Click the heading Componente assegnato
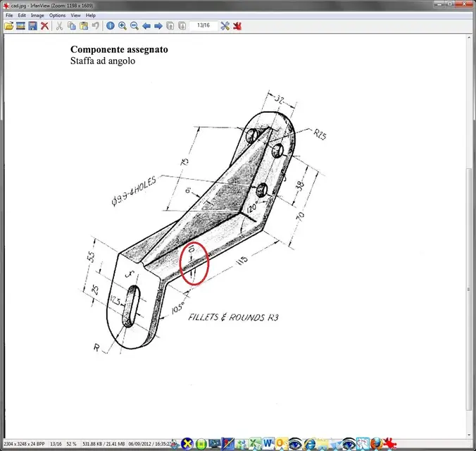Screen dimensions: 476x451 coord(119,49)
